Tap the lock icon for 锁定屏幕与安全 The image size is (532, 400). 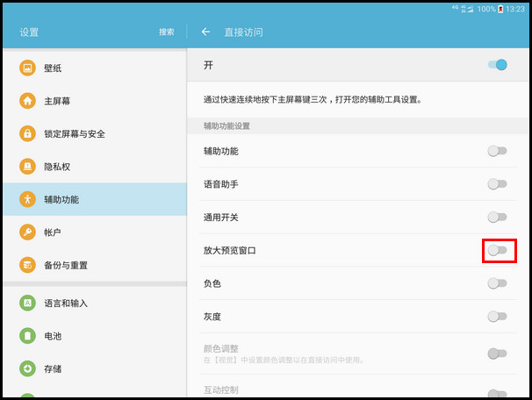(27, 133)
